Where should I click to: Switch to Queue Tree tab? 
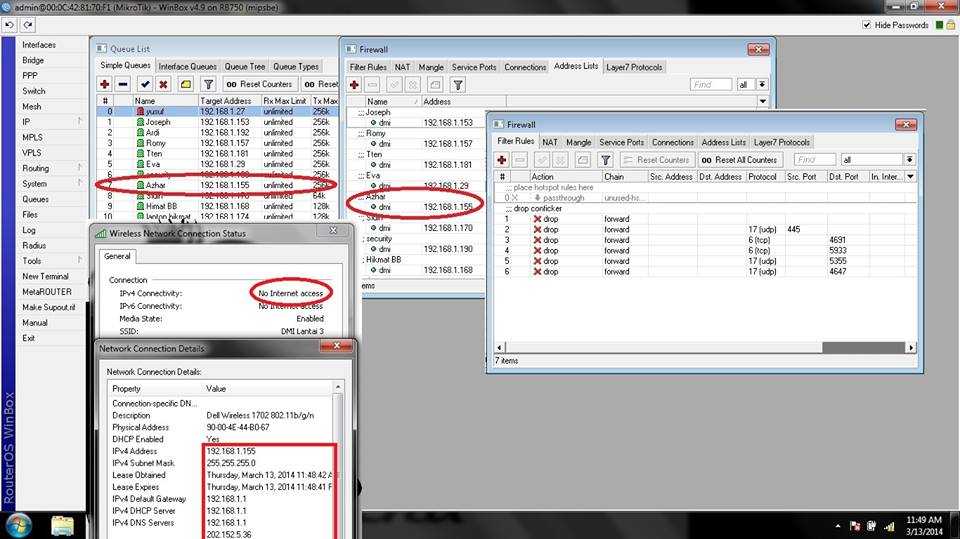(x=244, y=66)
